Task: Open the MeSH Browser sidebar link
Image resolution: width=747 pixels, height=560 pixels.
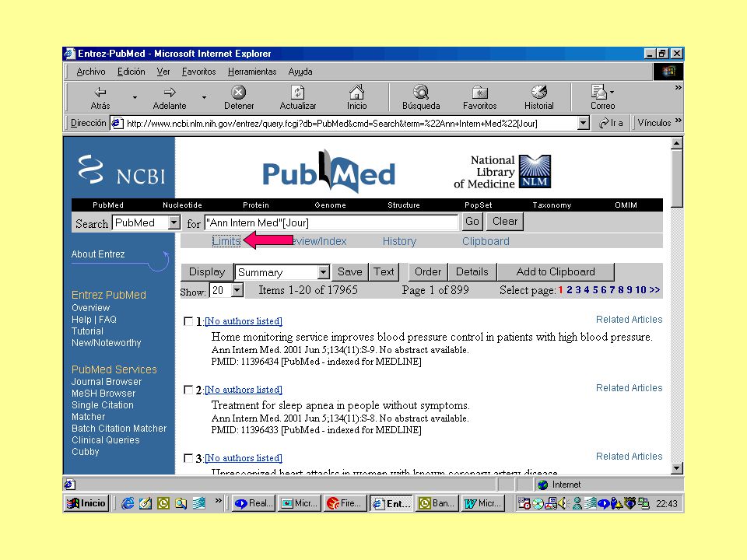Action: click(103, 394)
